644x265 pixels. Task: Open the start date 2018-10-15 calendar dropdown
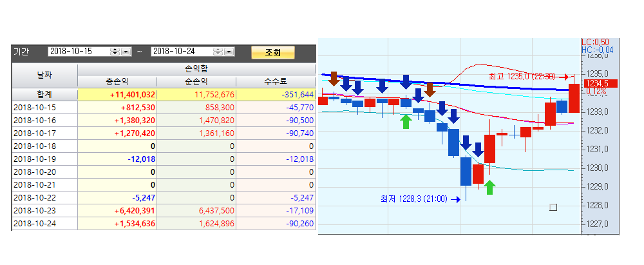pos(126,52)
